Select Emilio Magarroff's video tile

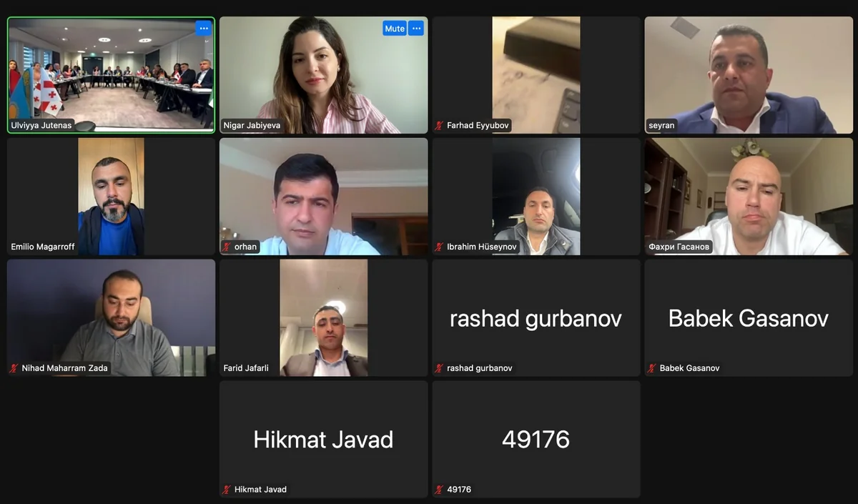tap(111, 197)
